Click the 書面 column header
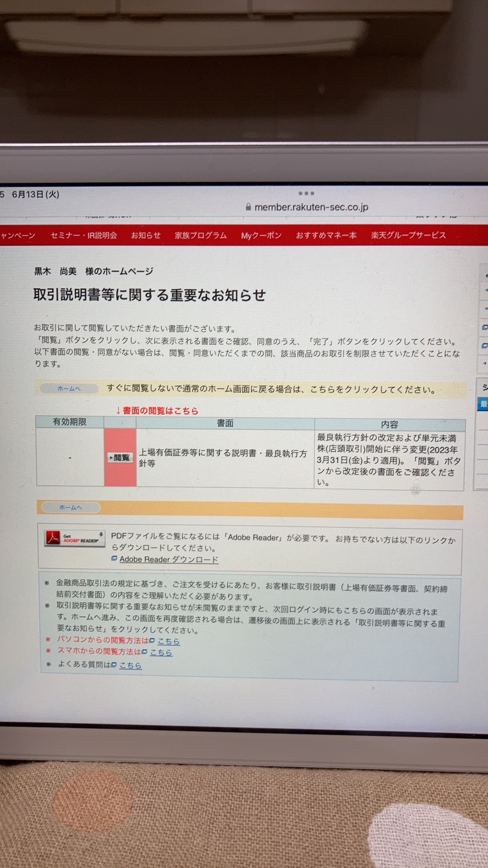Viewport: 488px width, 868px height. pyautogui.click(x=225, y=423)
